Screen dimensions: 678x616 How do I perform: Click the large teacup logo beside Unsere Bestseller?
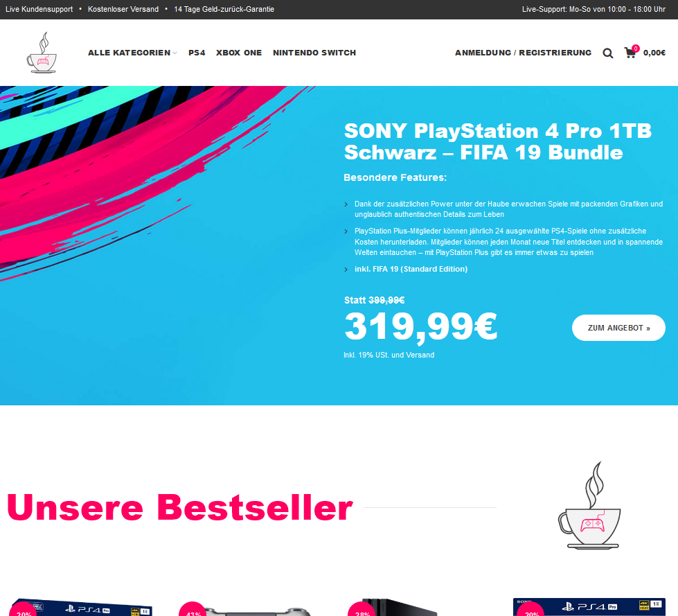pos(589,505)
